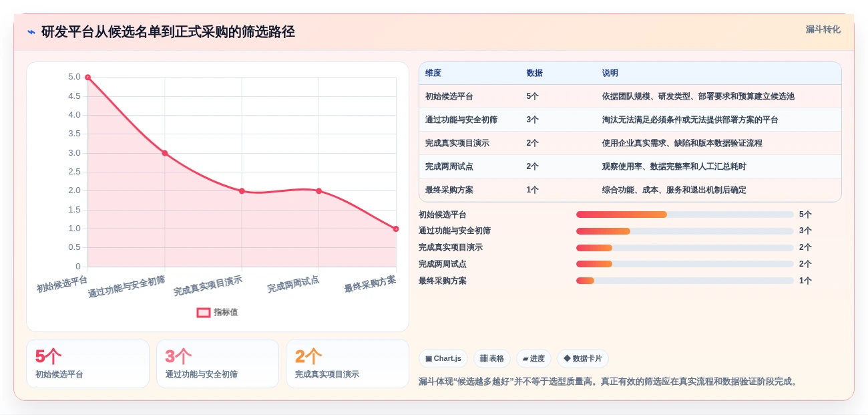Click the 5个 value in table
Viewport: 868px width, 415px height.
click(x=532, y=96)
